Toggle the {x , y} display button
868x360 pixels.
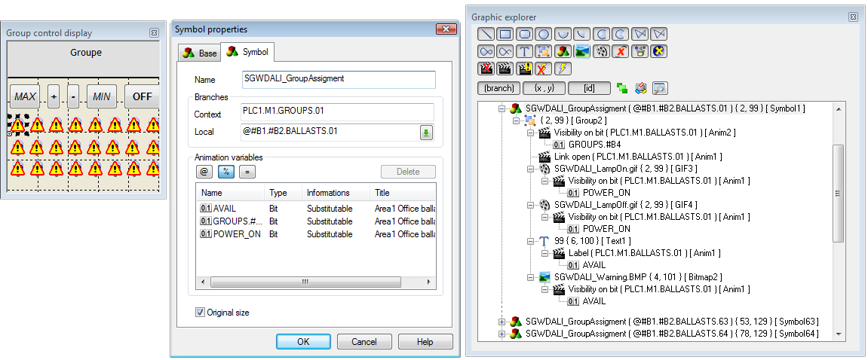point(543,88)
